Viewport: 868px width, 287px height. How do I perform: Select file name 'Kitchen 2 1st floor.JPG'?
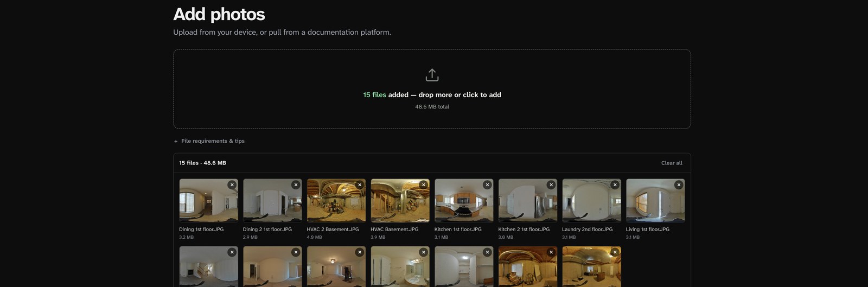(524, 229)
